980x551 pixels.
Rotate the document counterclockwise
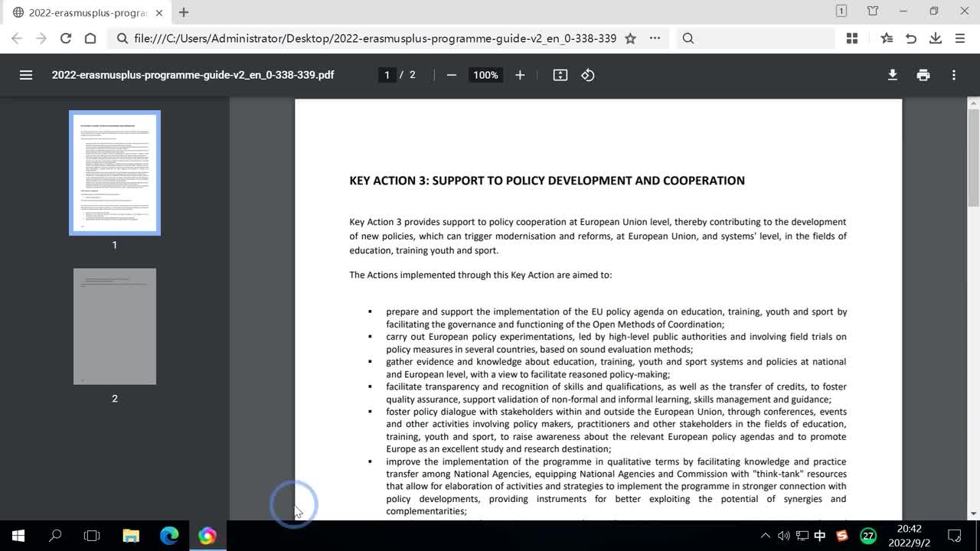[588, 75]
